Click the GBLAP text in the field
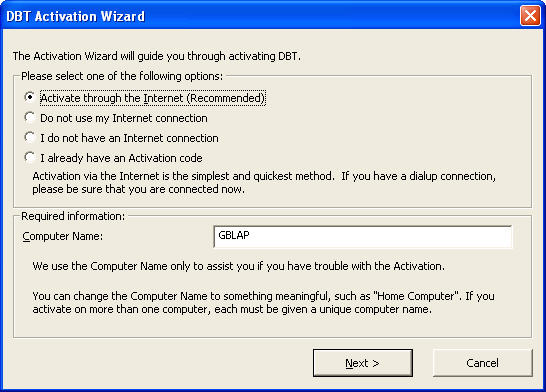The width and height of the screenshot is (546, 392). tap(234, 235)
